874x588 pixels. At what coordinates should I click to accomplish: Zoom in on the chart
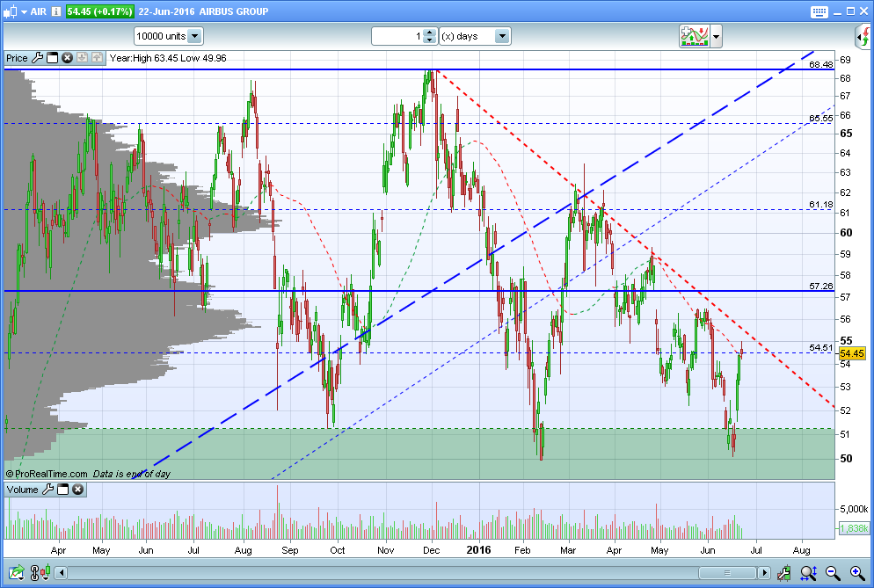[858, 572]
